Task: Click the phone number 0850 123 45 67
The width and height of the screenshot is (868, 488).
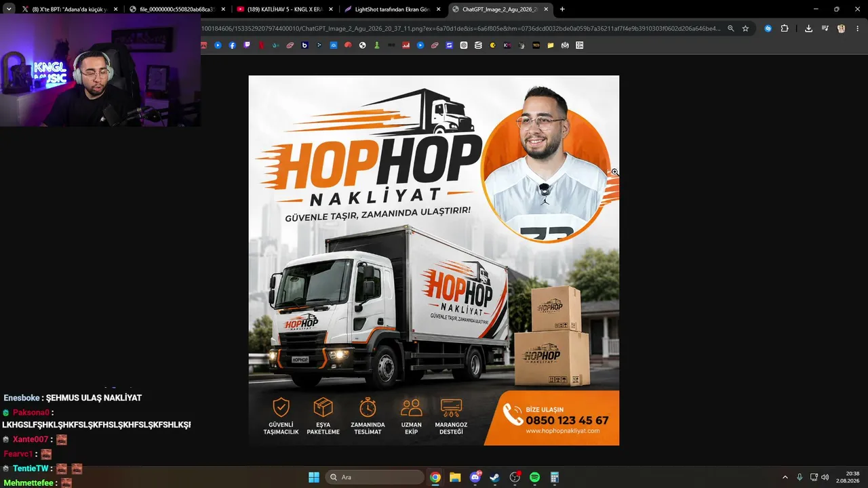Action: point(567,420)
